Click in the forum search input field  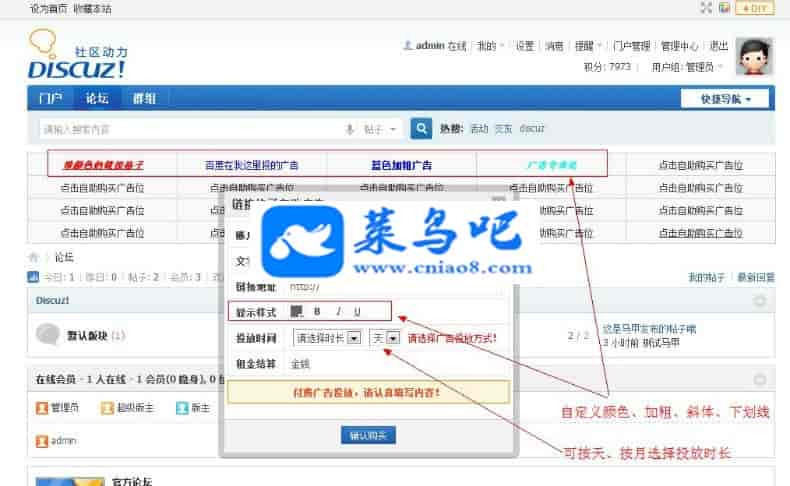(190, 129)
